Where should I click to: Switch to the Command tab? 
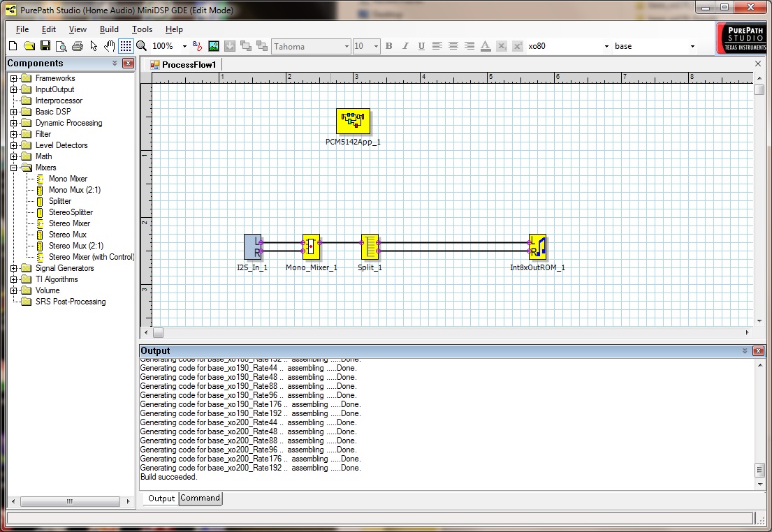(200, 498)
